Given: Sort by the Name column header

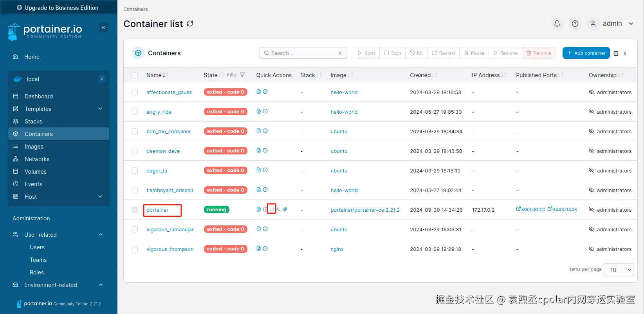Looking at the screenshot, I should [157, 75].
